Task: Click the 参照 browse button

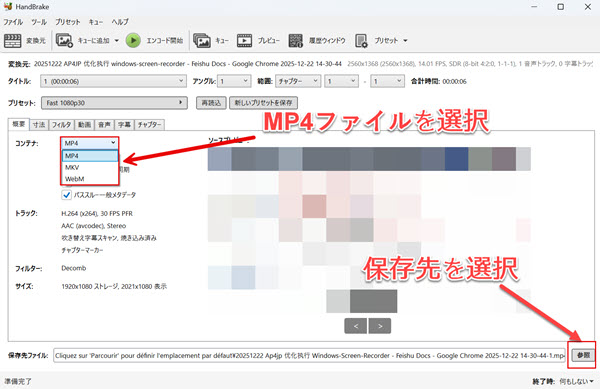Action: tap(583, 355)
